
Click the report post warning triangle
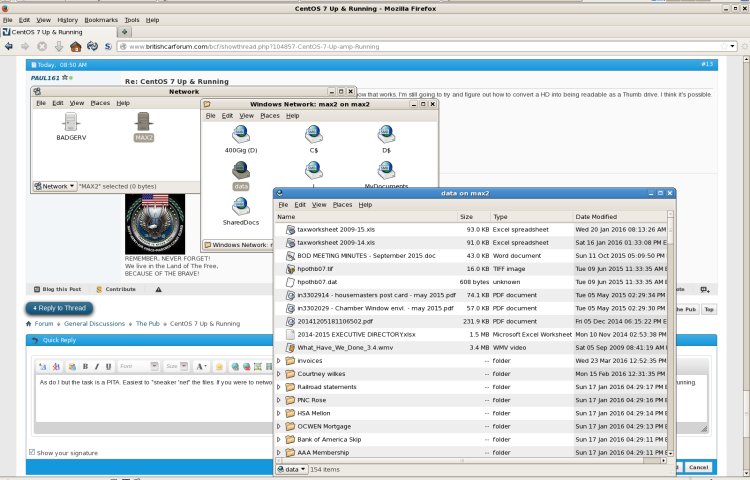point(158,289)
